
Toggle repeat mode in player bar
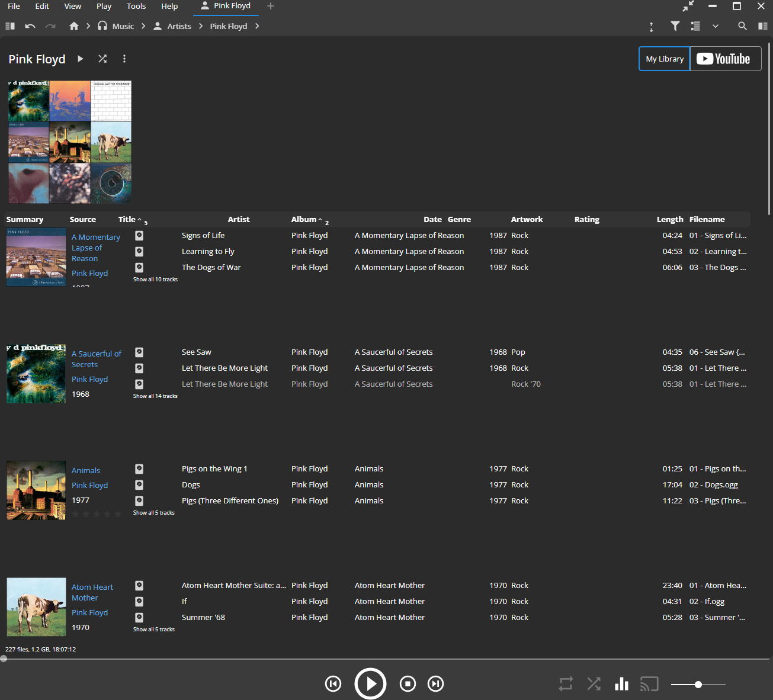[566, 684]
